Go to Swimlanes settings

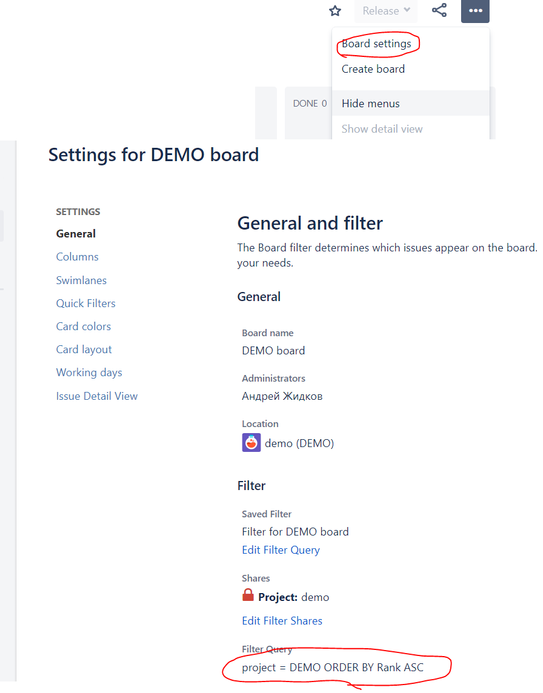pos(81,280)
